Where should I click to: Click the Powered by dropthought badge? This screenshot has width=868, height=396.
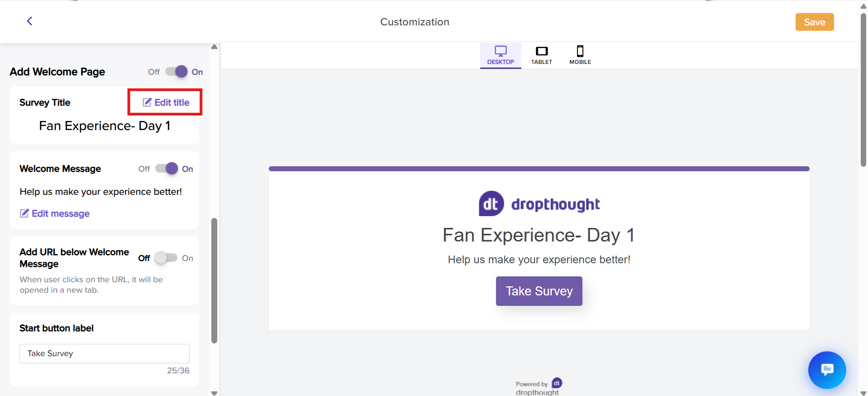pyautogui.click(x=539, y=387)
